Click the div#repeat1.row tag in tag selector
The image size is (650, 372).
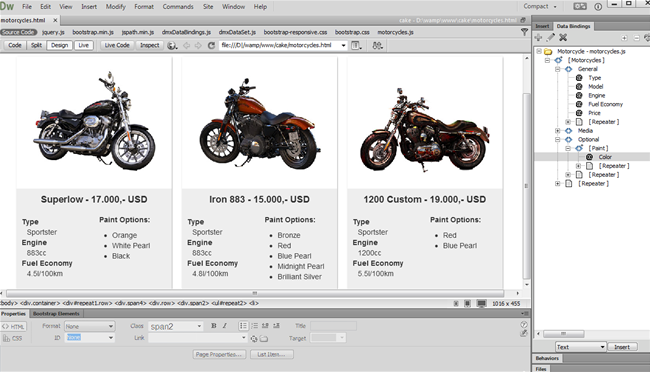pyautogui.click(x=87, y=303)
